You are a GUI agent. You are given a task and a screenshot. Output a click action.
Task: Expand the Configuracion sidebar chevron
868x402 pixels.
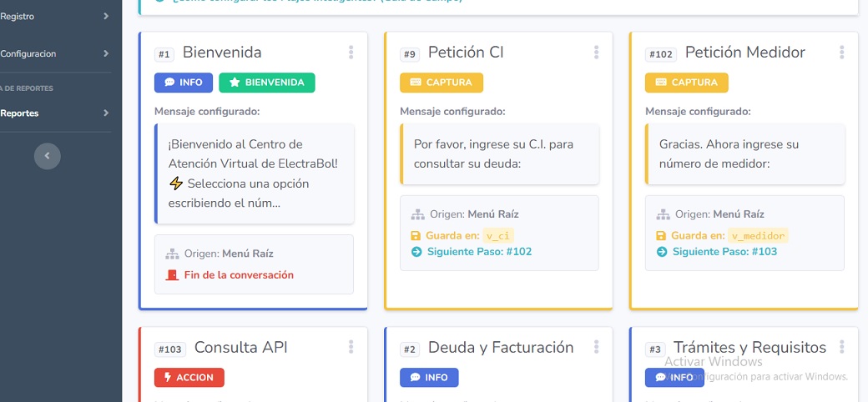(106, 53)
